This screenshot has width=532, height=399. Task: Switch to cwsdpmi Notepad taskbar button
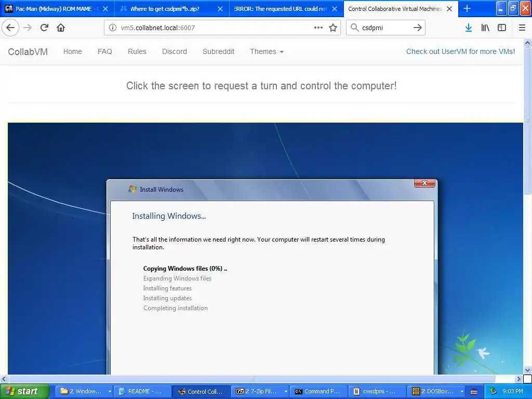[x=377, y=391]
